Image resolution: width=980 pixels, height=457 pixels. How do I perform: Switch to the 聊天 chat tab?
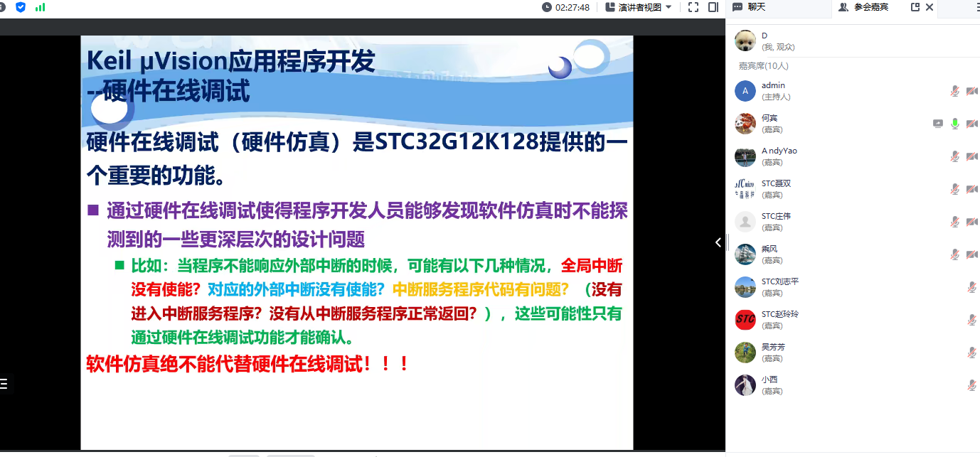point(749,7)
